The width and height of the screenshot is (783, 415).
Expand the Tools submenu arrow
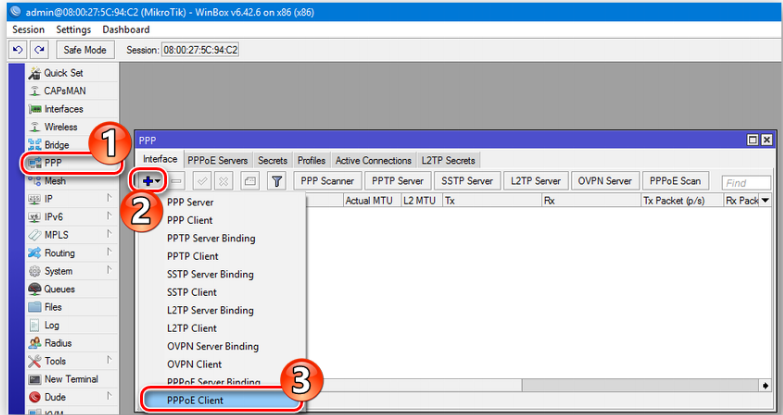point(109,361)
